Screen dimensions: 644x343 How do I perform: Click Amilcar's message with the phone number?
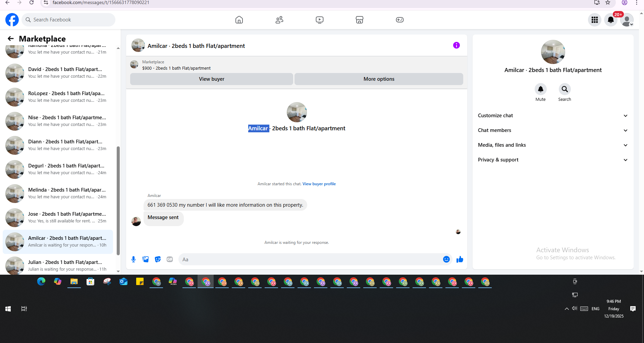(x=225, y=205)
